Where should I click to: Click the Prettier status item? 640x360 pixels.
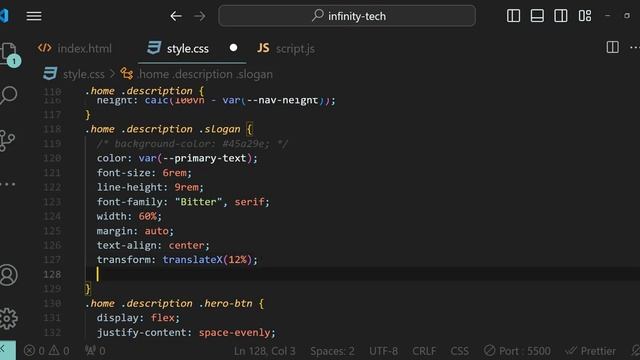click(591, 351)
